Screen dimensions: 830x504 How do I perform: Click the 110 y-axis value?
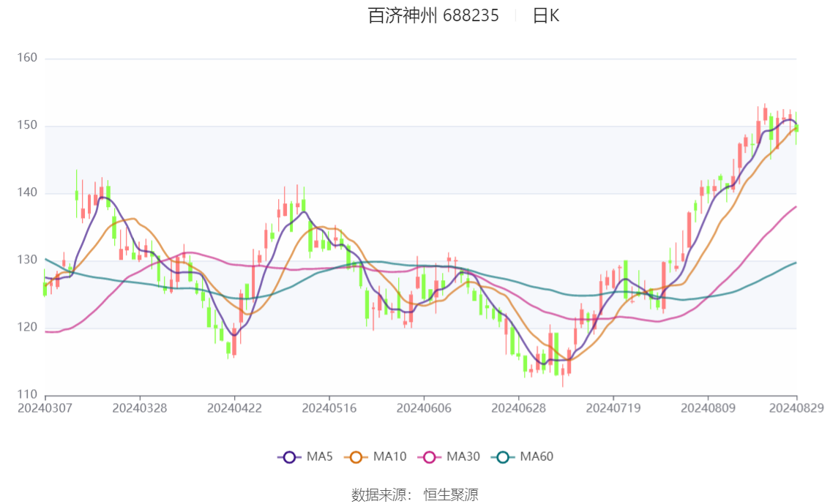click(27, 394)
